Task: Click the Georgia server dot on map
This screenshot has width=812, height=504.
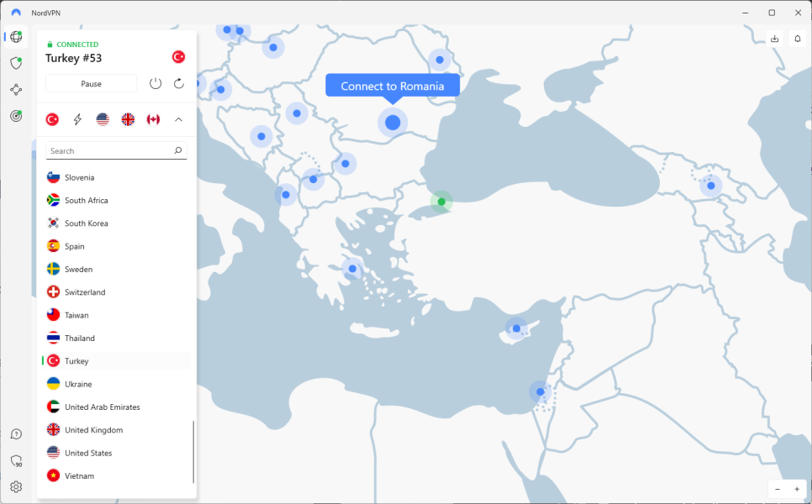Action: point(711,186)
